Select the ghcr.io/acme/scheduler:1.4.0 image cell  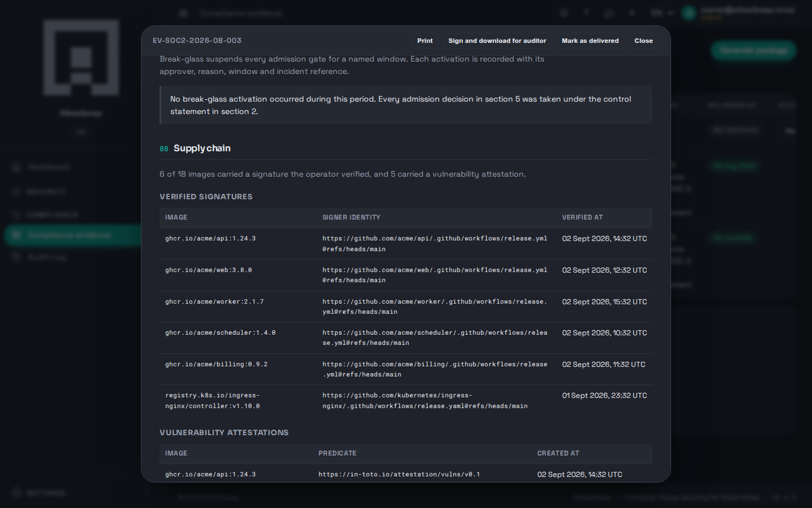click(x=220, y=333)
